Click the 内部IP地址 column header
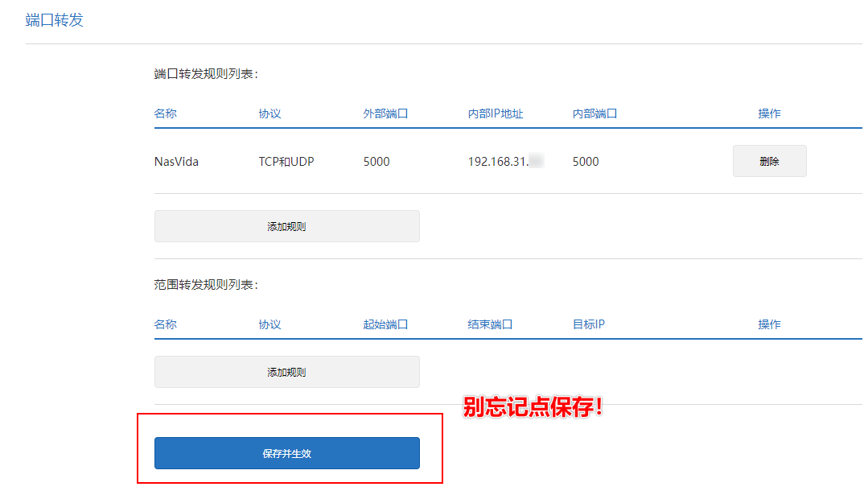This screenshot has width=868, height=495. [496, 113]
